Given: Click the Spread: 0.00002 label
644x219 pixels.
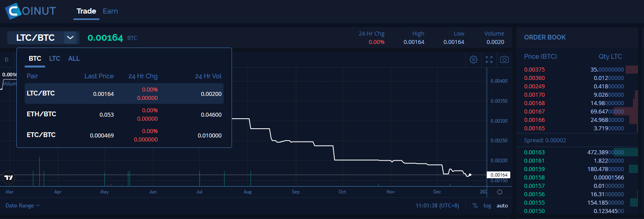Looking at the screenshot, I should click(545, 140).
